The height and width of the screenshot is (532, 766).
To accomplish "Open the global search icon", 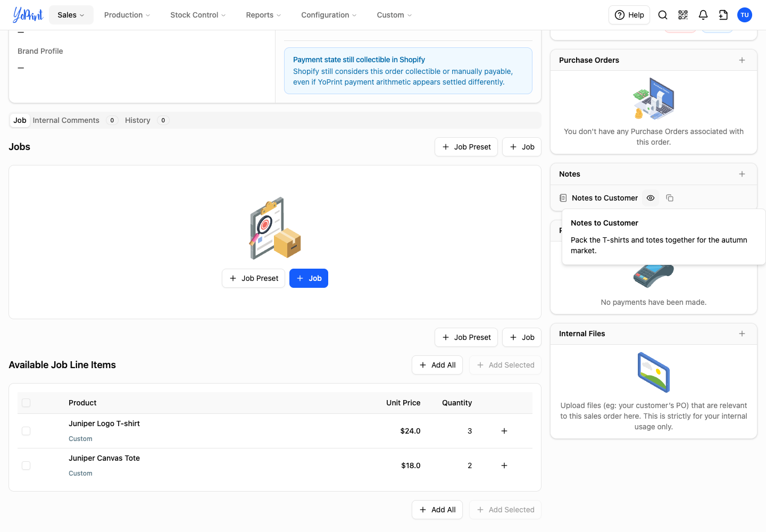I will (663, 15).
